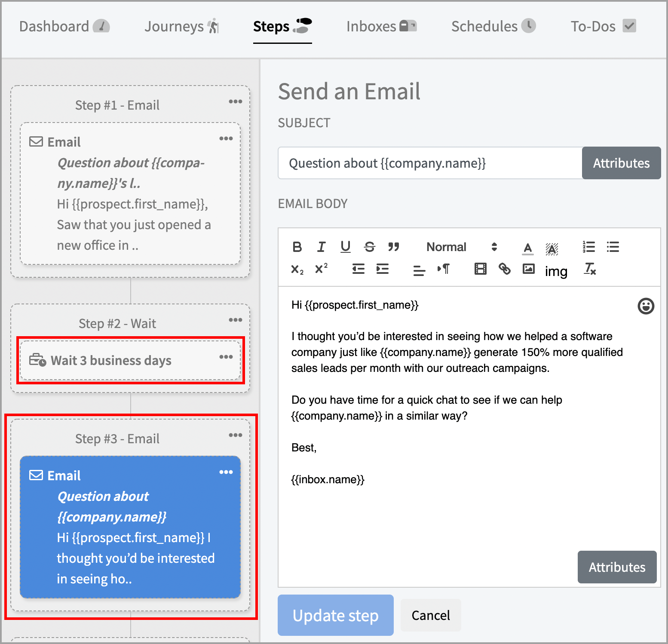668x644 pixels.
Task: Apply italic formatting to email text
Action: click(x=321, y=247)
